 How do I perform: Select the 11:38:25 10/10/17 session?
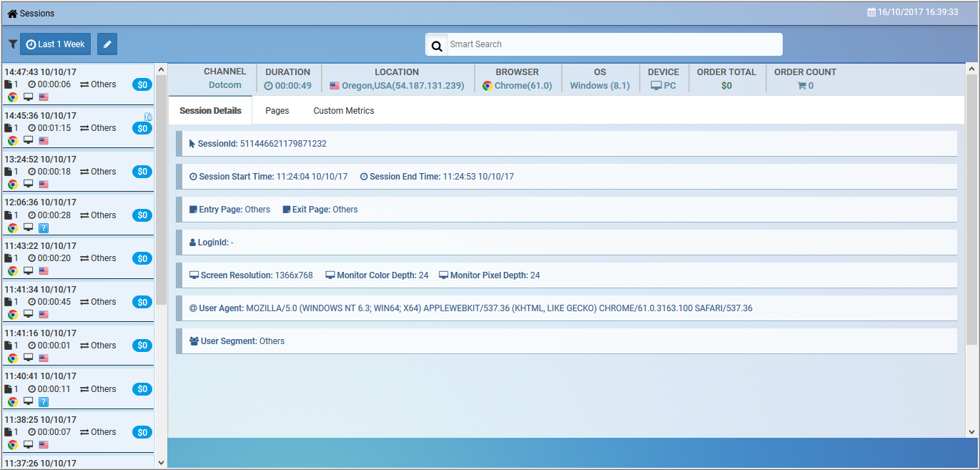click(x=78, y=433)
